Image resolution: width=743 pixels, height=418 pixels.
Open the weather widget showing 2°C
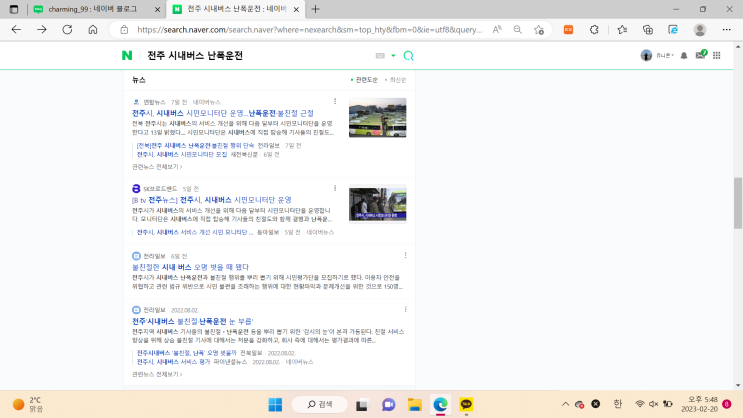coord(27,404)
